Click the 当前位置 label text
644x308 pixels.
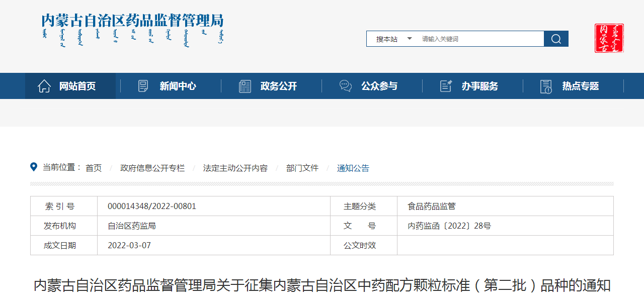62,167
